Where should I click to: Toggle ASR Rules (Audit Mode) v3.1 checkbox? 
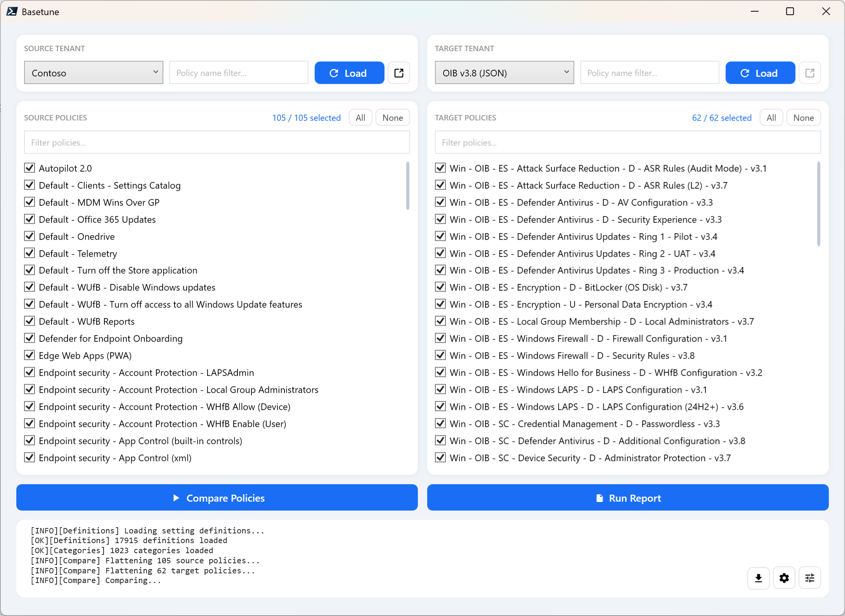pos(440,168)
